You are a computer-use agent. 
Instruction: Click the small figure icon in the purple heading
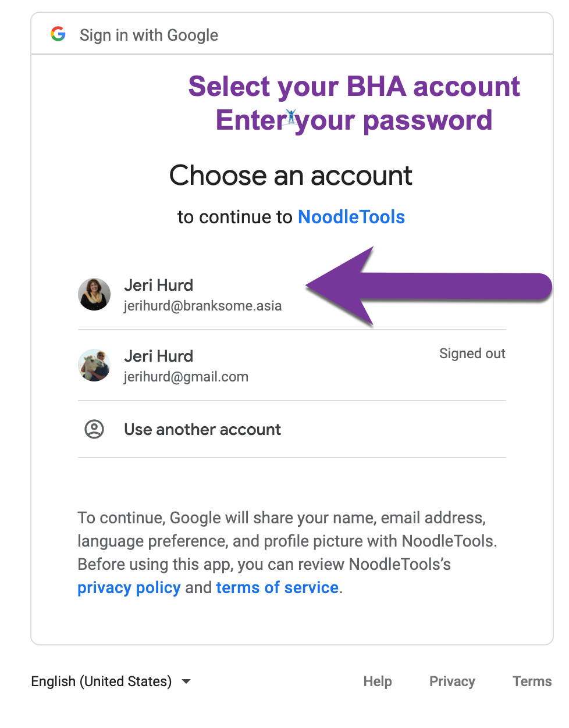(291, 117)
